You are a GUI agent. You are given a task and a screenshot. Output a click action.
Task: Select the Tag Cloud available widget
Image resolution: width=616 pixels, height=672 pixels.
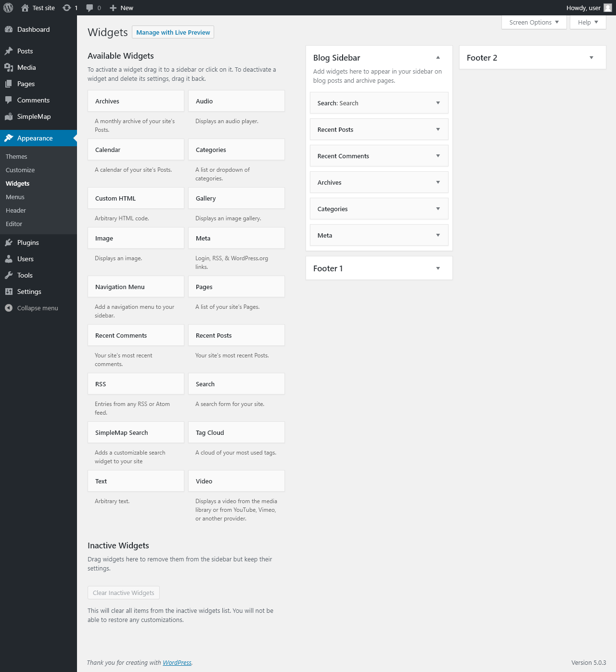coord(236,432)
